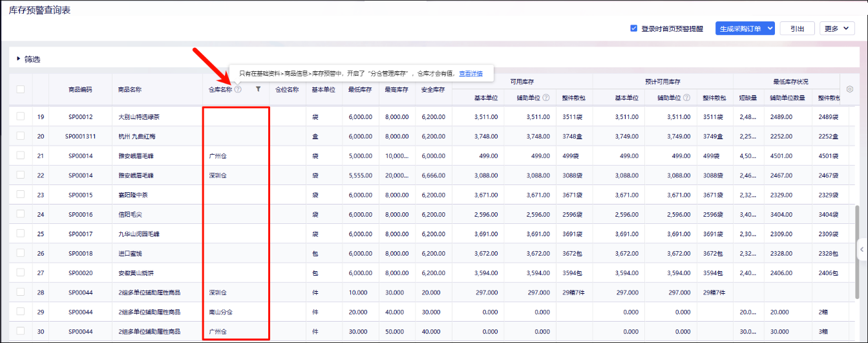Click the 引出 export button
This screenshot has width=868, height=343.
[x=797, y=28]
